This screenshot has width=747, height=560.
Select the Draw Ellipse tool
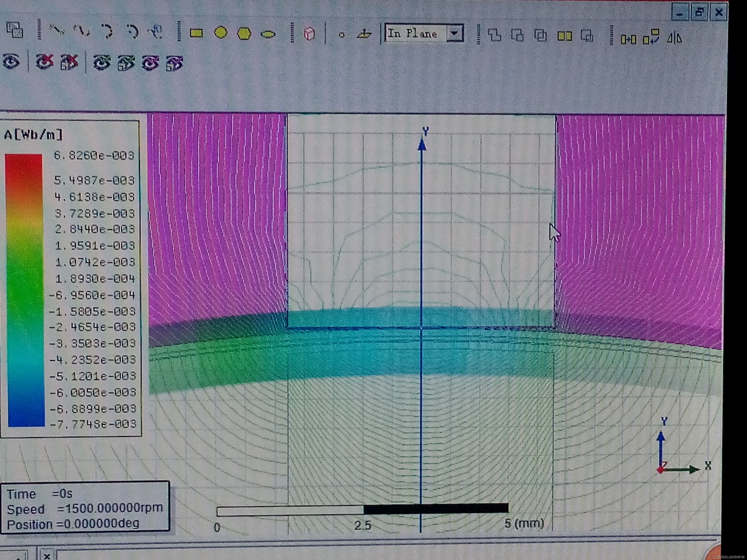[x=268, y=34]
